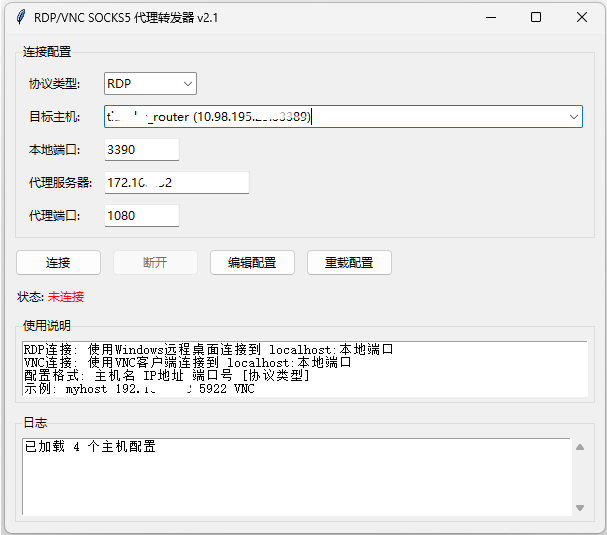
Task: Click the line starting with RDP连接
Action: click(208, 350)
